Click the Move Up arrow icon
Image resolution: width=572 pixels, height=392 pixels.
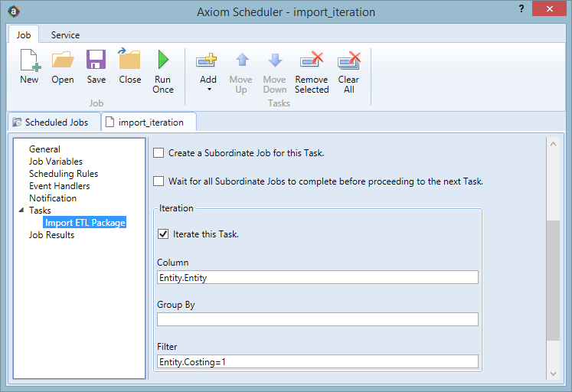tap(242, 60)
